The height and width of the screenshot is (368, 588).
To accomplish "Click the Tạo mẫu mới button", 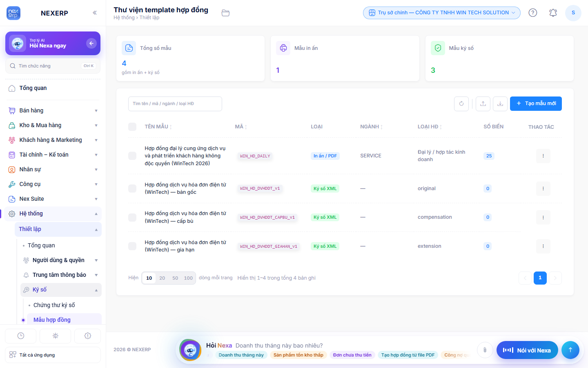I will coord(536,103).
